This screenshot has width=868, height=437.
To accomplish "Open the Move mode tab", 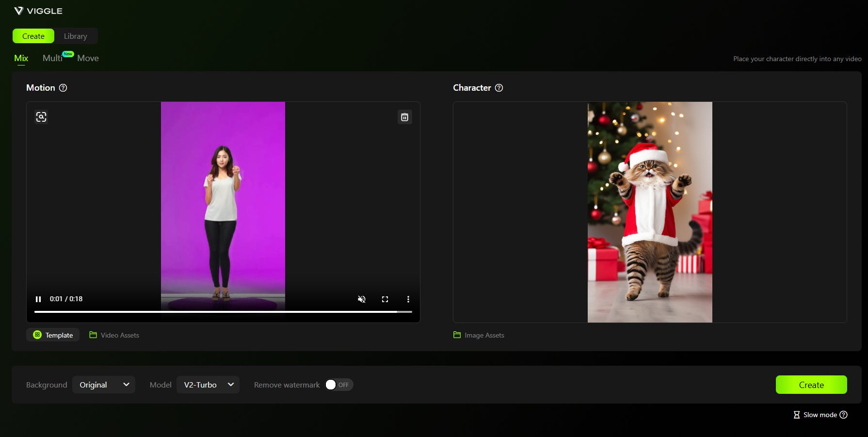I will click(88, 58).
